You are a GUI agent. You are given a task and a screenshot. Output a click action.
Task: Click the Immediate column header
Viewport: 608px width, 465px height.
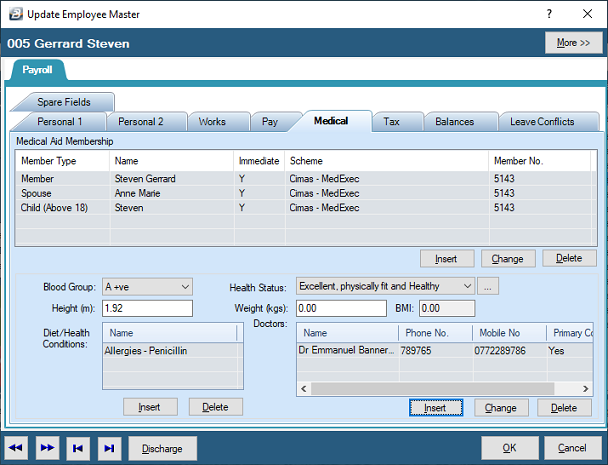tap(259, 161)
